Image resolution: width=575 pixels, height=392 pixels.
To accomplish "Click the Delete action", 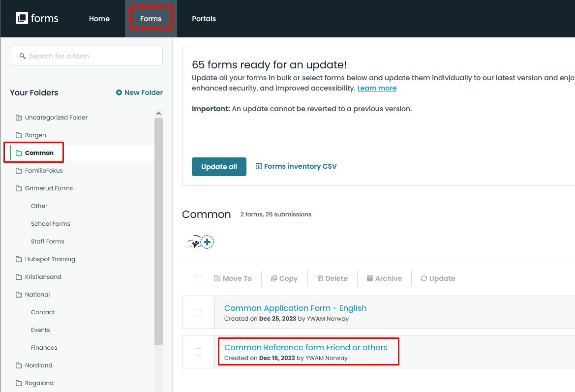I will [x=332, y=279].
